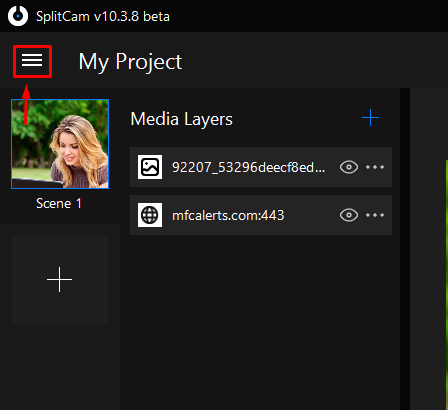Open the hamburger main menu
The height and width of the screenshot is (410, 448).
coord(32,61)
